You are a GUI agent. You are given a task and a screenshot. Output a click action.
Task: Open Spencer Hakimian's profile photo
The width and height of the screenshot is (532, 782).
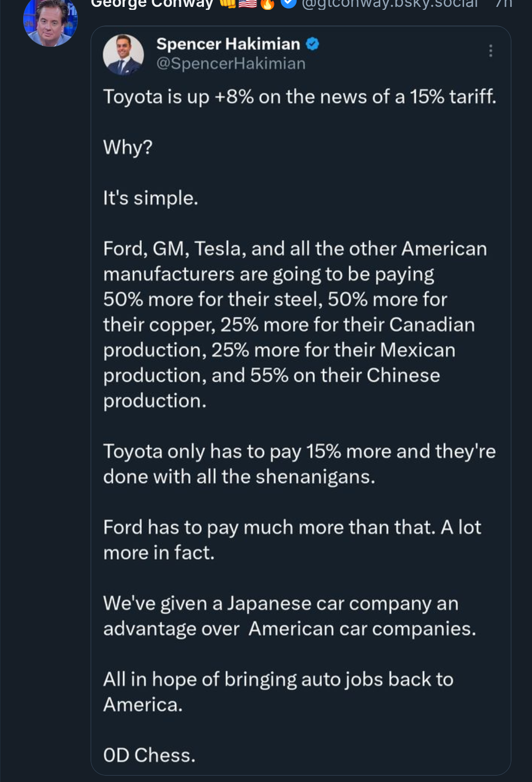123,55
